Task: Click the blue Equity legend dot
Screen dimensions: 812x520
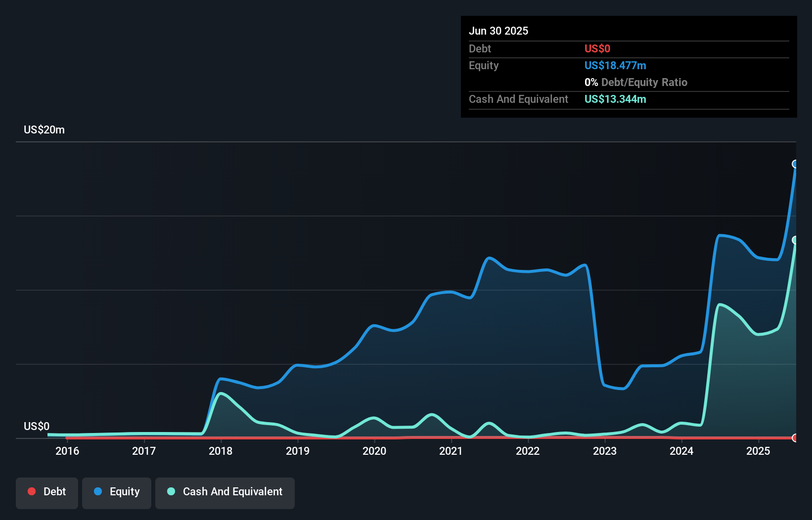Action: pyautogui.click(x=98, y=491)
